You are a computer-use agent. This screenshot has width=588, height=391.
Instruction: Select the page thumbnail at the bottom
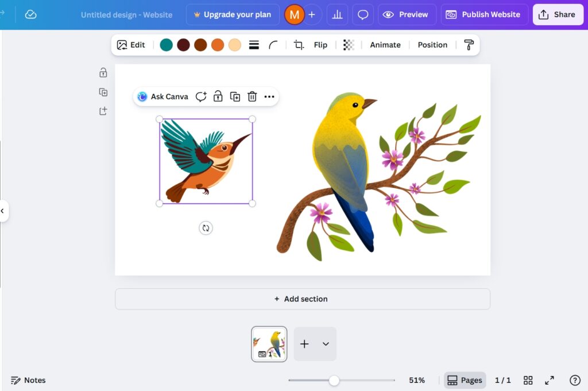coord(269,343)
